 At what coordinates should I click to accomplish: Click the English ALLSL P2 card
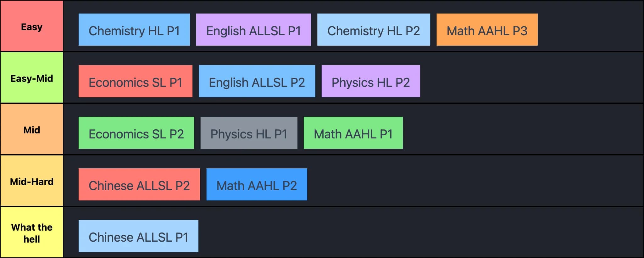pyautogui.click(x=257, y=81)
